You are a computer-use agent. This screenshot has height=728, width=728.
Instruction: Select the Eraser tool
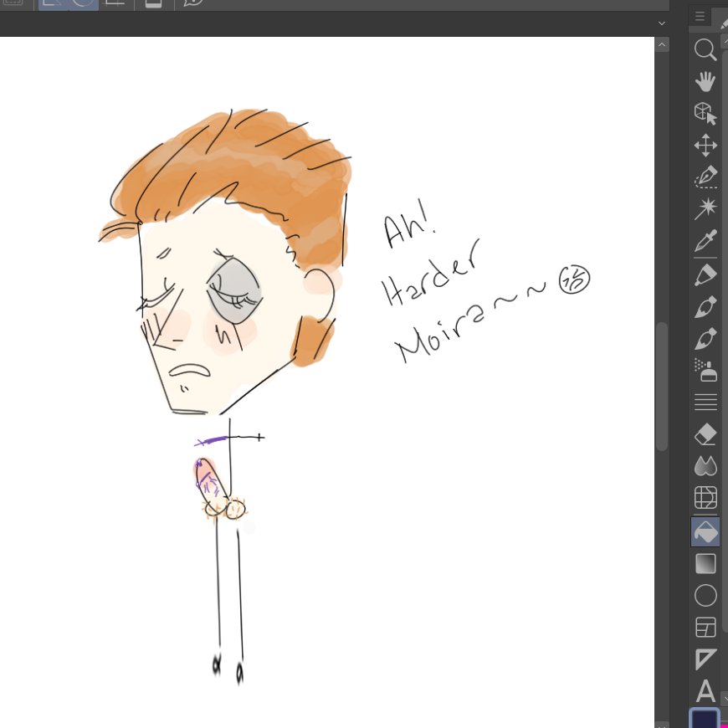(x=705, y=435)
